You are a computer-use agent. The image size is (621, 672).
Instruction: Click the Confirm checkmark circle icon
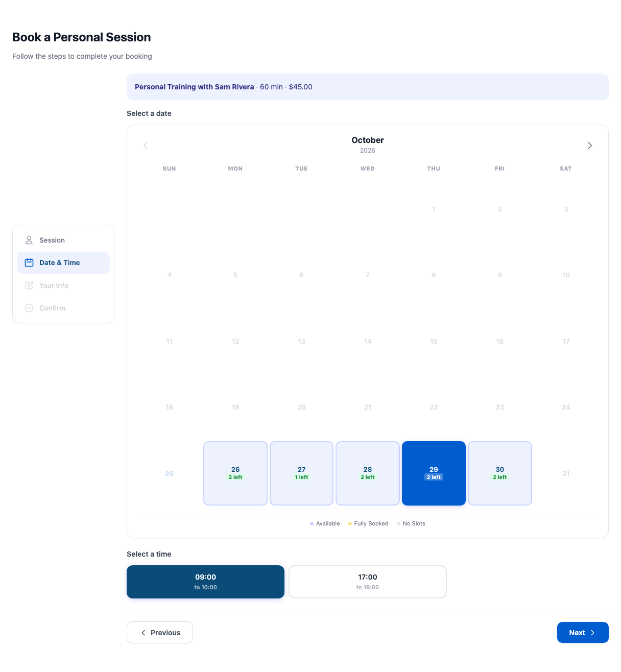(x=29, y=308)
